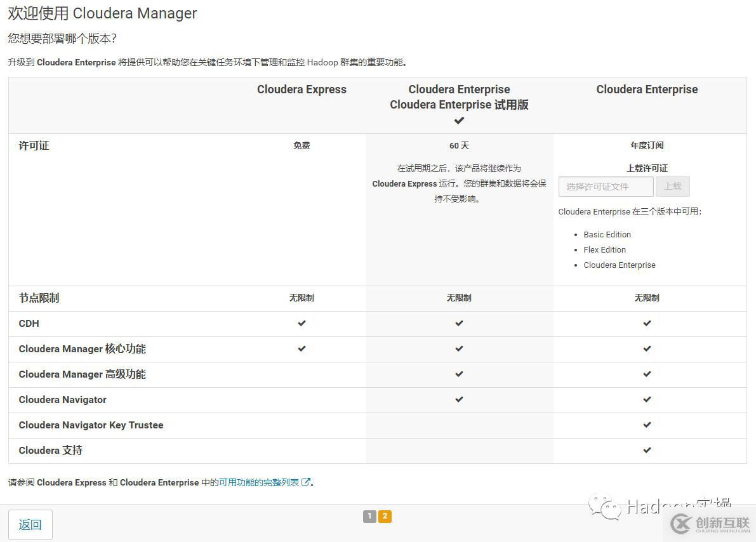Click Cloudera Manager 高级功能 checkmark under licensed Enterprise
The height and width of the screenshot is (542, 756).
(647, 374)
